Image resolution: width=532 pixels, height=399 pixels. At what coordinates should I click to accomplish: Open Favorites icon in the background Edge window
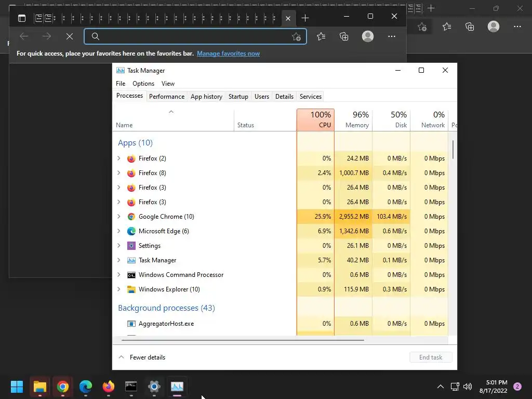[x=446, y=26]
